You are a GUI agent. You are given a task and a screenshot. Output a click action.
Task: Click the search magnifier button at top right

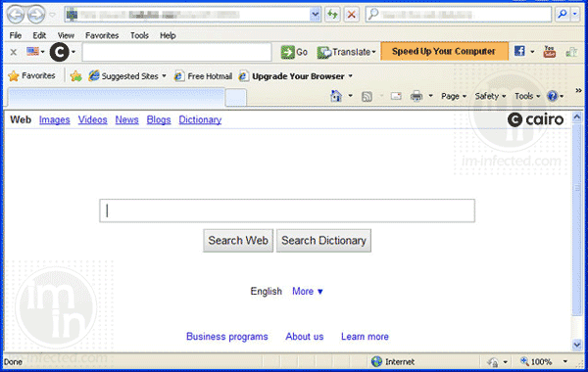pos(563,15)
